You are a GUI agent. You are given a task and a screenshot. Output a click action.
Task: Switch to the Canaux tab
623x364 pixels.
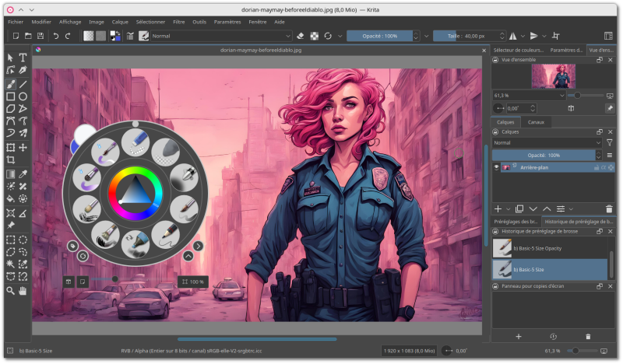(x=536, y=122)
